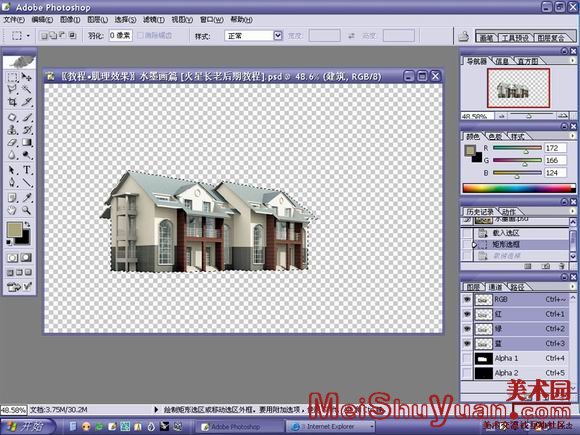Select the Blur tool
This screenshot has width=580, height=435.
click(x=12, y=155)
